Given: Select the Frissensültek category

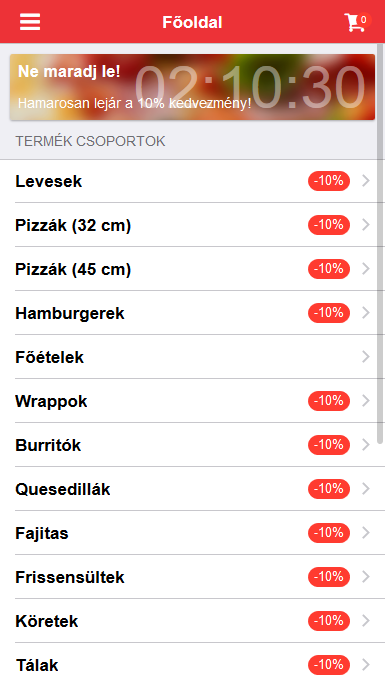Looking at the screenshot, I should (192, 577).
